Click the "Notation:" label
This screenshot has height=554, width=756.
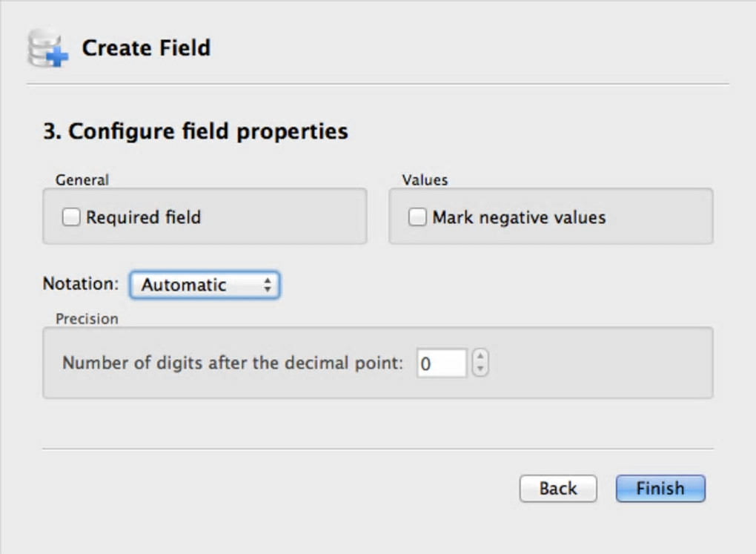(x=81, y=284)
